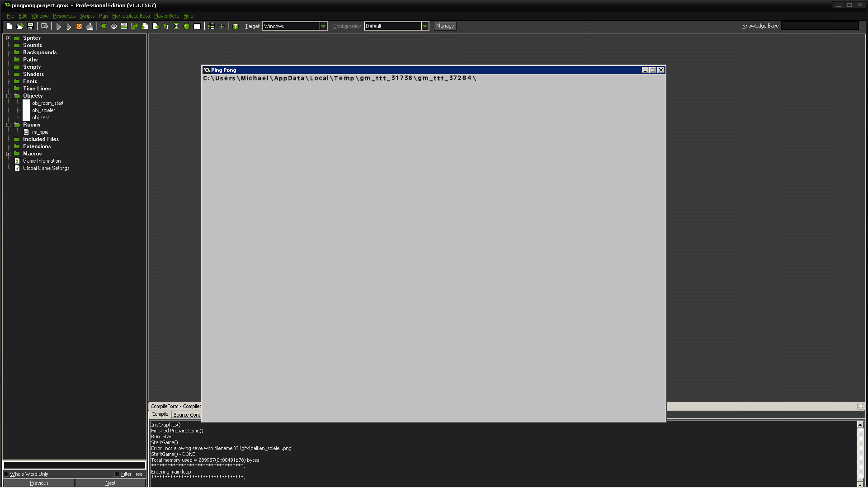Click the Create a room icon
The image size is (868, 488).
click(197, 26)
